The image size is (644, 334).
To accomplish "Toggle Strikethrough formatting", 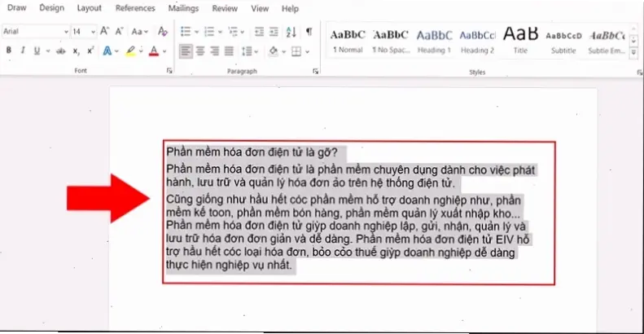I will [61, 51].
